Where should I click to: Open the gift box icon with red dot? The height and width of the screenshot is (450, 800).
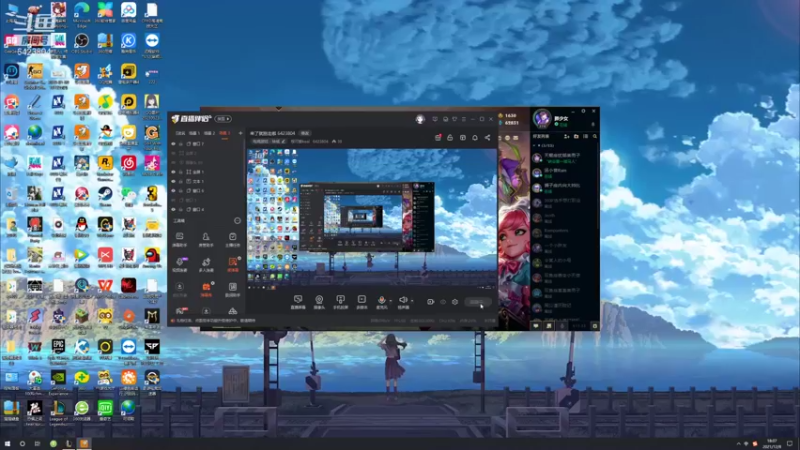[x=438, y=138]
